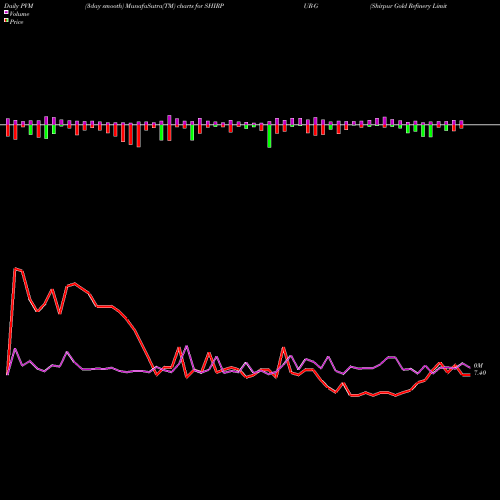Click the MunafaSutra charts for SHIRP title
The height and width of the screenshot is (500, 500).
[x=154, y=6]
